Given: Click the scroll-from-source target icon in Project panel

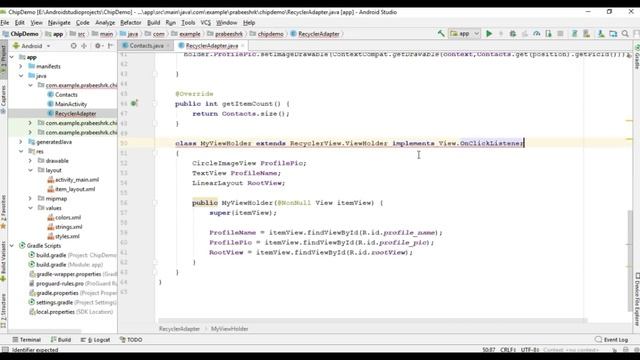Looking at the screenshot, I should [73, 46].
